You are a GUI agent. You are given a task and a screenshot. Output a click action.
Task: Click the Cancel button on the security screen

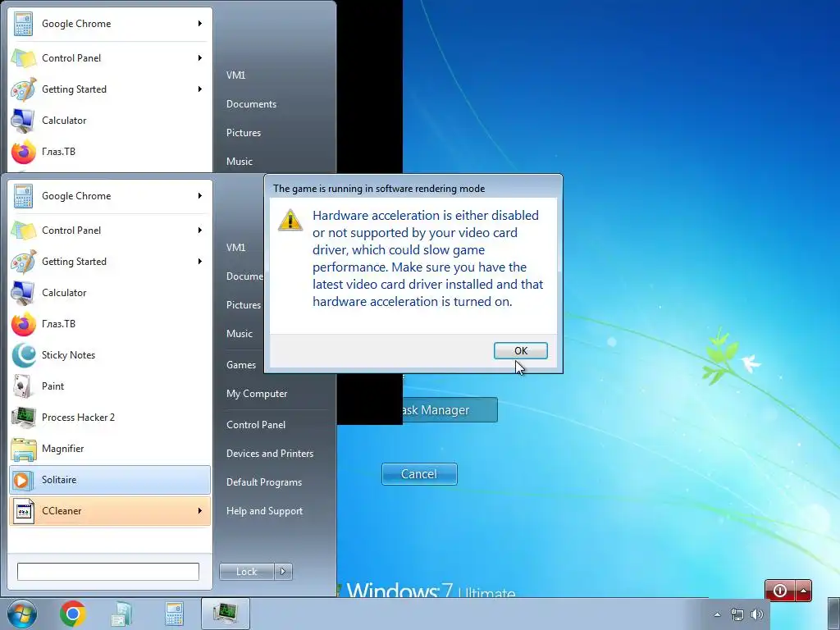419,474
